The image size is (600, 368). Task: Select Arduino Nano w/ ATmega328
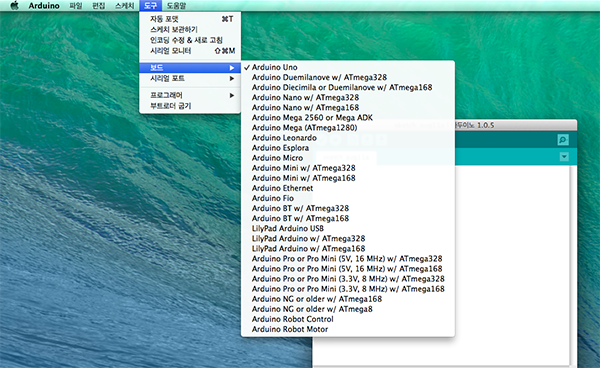[x=348, y=98]
